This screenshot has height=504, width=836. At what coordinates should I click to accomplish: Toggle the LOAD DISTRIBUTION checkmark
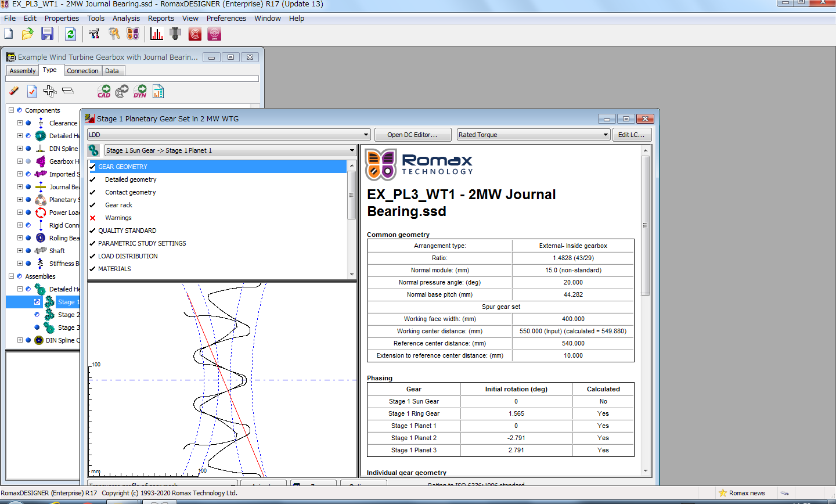[92, 256]
